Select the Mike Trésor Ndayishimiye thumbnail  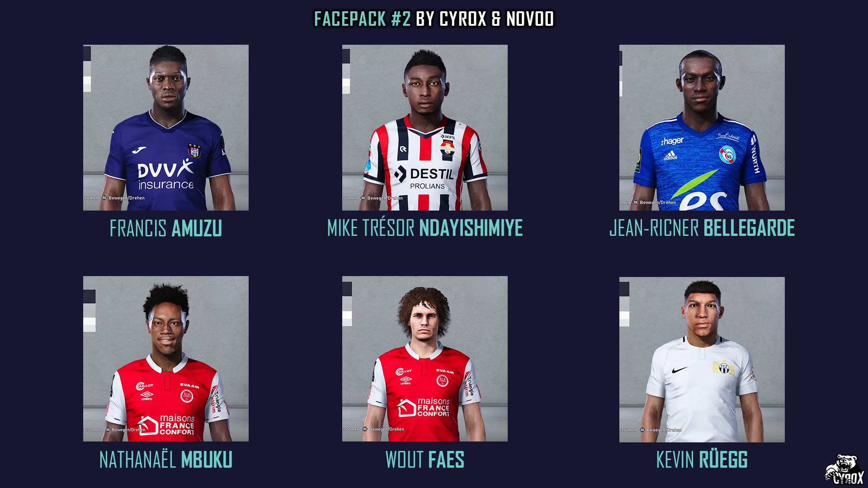[425, 127]
